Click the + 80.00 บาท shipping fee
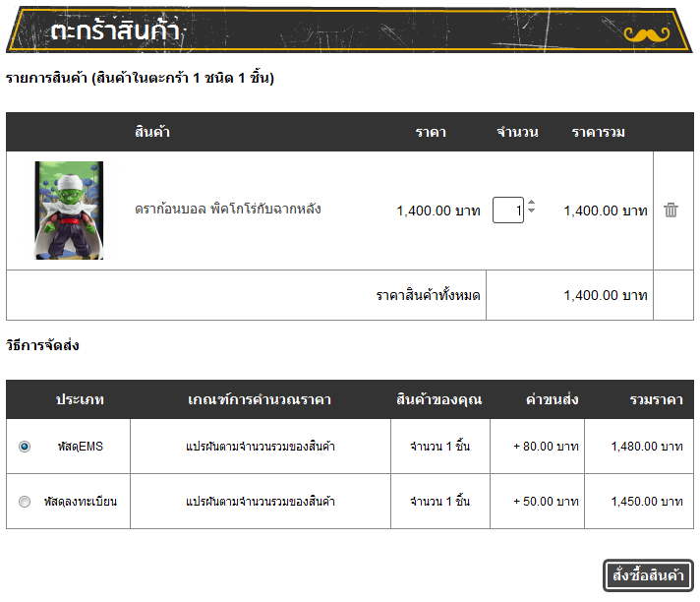The image size is (700, 602). 546,447
